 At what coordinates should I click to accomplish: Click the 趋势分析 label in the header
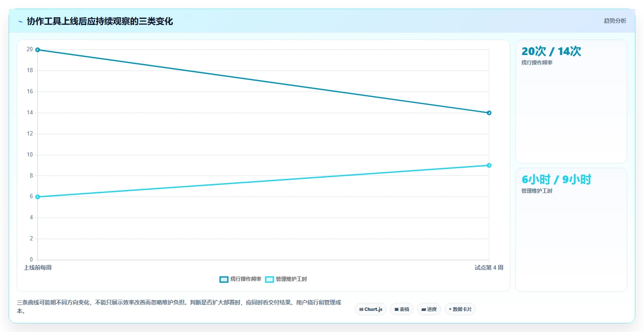615,21
